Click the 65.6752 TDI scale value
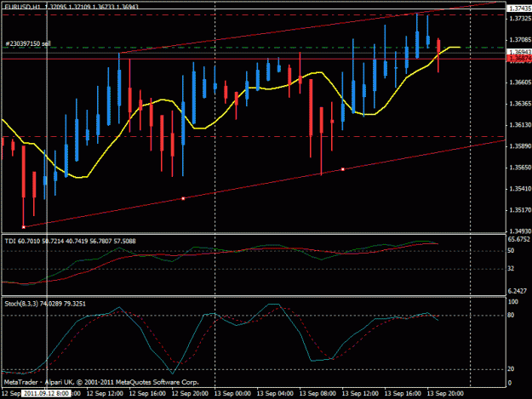Image resolution: width=532 pixels, height=399 pixels. 519,239
